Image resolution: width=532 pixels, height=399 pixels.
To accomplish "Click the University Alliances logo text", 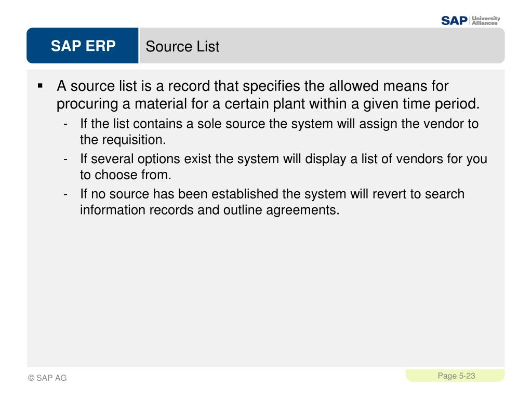I will pos(486,21).
